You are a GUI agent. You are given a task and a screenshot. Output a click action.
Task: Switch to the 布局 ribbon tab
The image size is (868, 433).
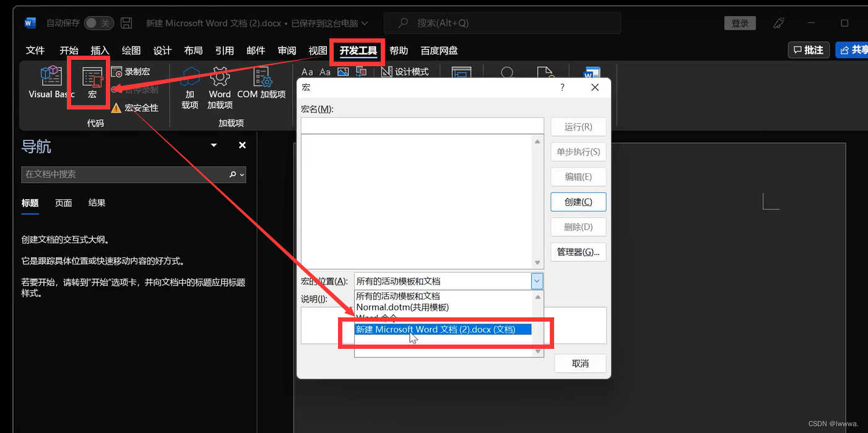coord(193,50)
